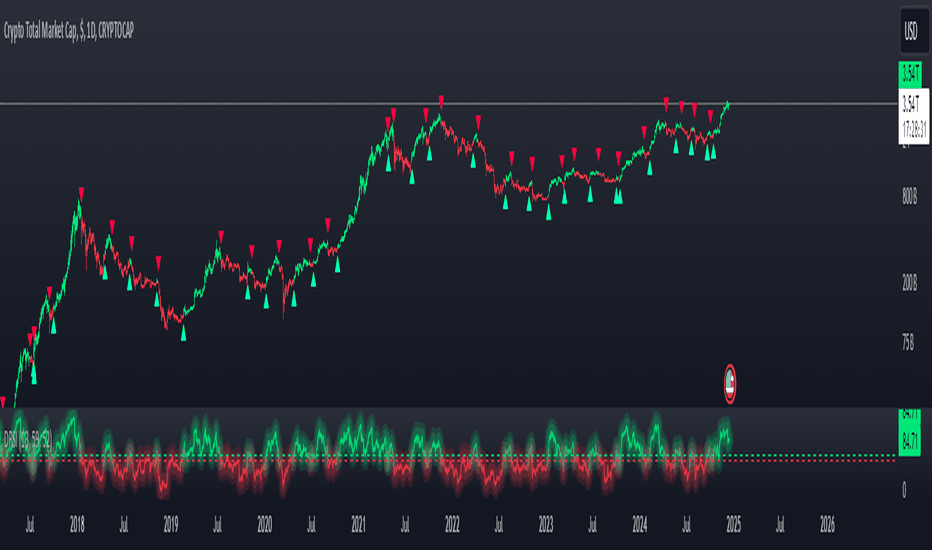The height and width of the screenshot is (550, 932).
Task: Click the 2026 label on time axis
Action: pos(827,524)
